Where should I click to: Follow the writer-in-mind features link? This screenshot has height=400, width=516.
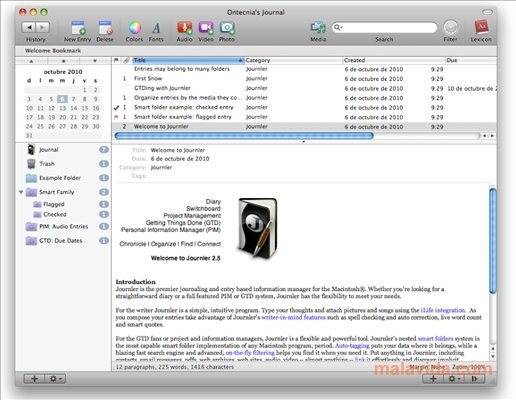click(x=293, y=317)
